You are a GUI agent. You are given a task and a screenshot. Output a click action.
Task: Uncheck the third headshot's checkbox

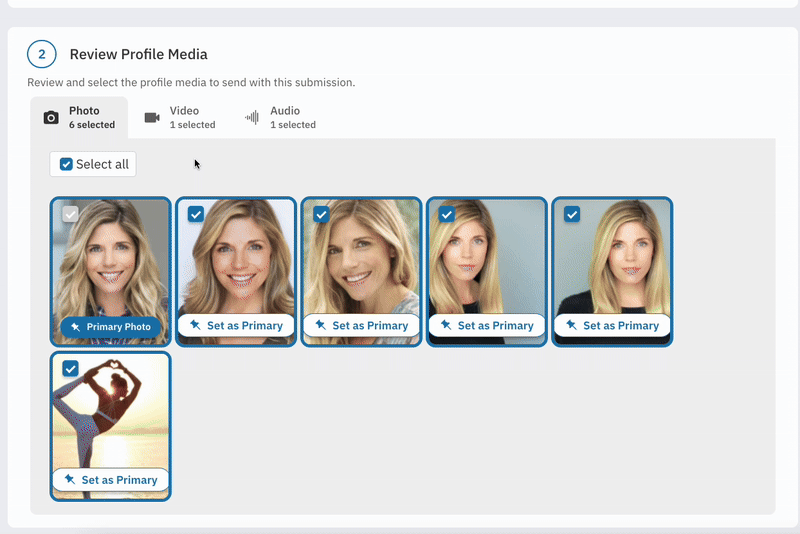[x=321, y=214]
